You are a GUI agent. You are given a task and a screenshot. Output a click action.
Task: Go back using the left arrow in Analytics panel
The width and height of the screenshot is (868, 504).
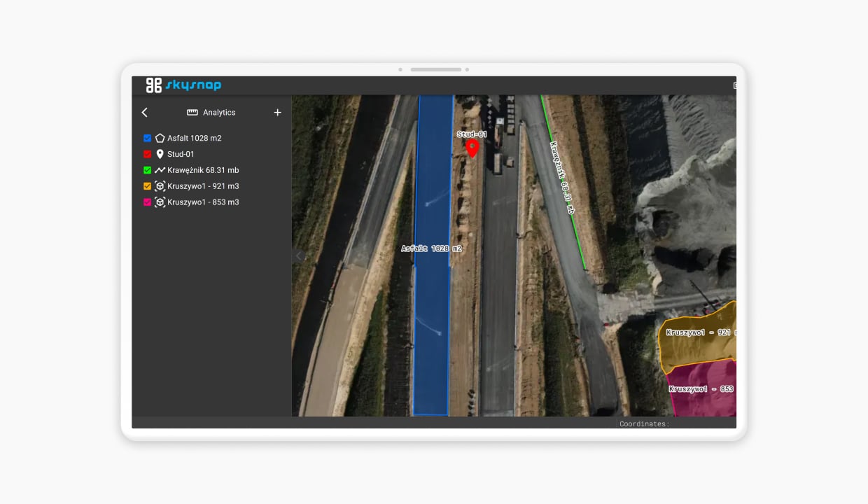pos(145,113)
